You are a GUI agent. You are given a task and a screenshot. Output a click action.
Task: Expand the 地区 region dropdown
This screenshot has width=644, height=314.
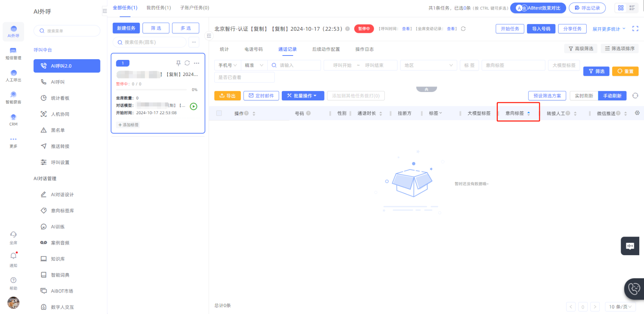[428, 65]
